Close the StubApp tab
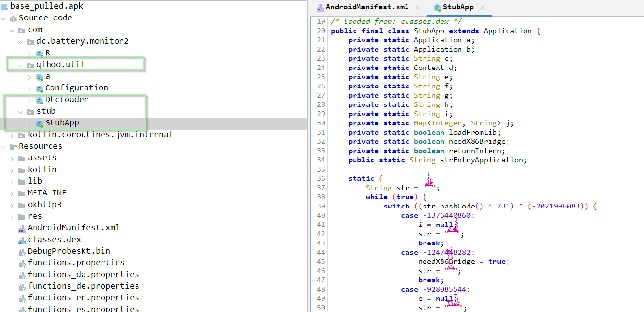The width and height of the screenshot is (644, 312). pyautogui.click(x=483, y=7)
